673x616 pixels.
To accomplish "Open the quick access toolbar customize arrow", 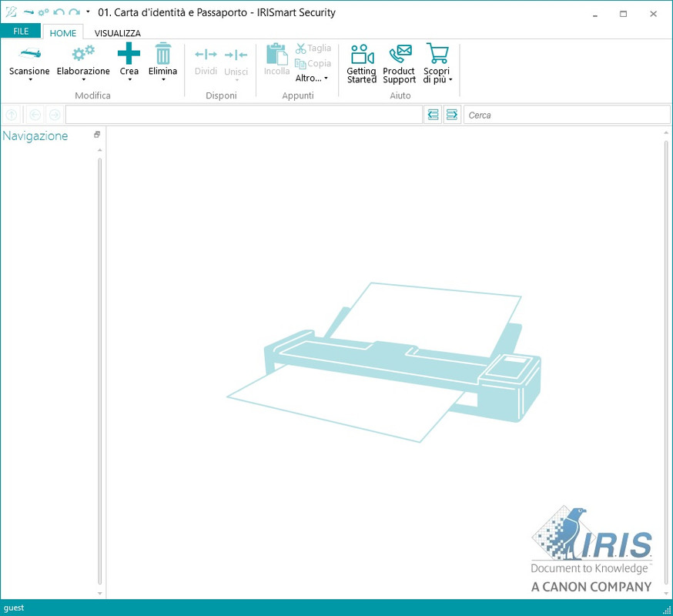I will [88, 12].
